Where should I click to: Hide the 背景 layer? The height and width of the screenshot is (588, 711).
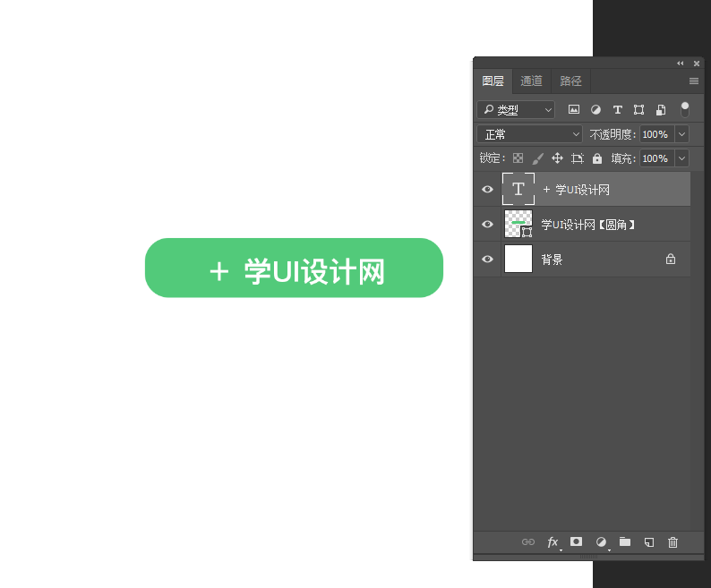pyautogui.click(x=487, y=259)
